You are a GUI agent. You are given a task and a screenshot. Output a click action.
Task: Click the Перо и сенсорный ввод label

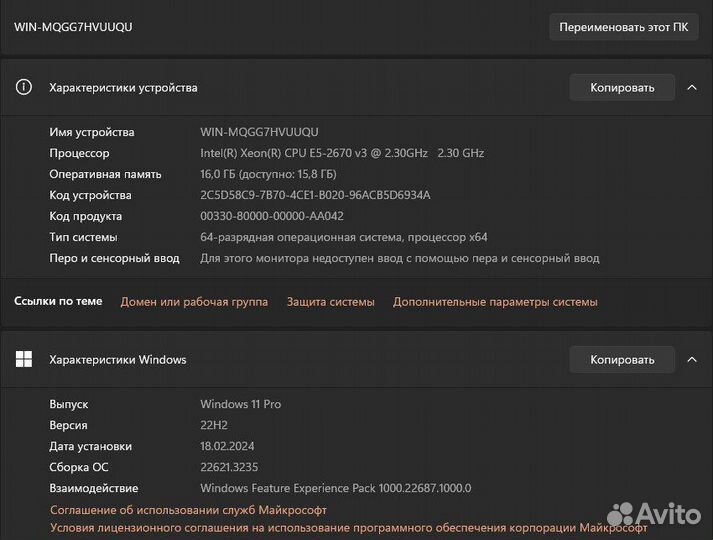[114, 258]
